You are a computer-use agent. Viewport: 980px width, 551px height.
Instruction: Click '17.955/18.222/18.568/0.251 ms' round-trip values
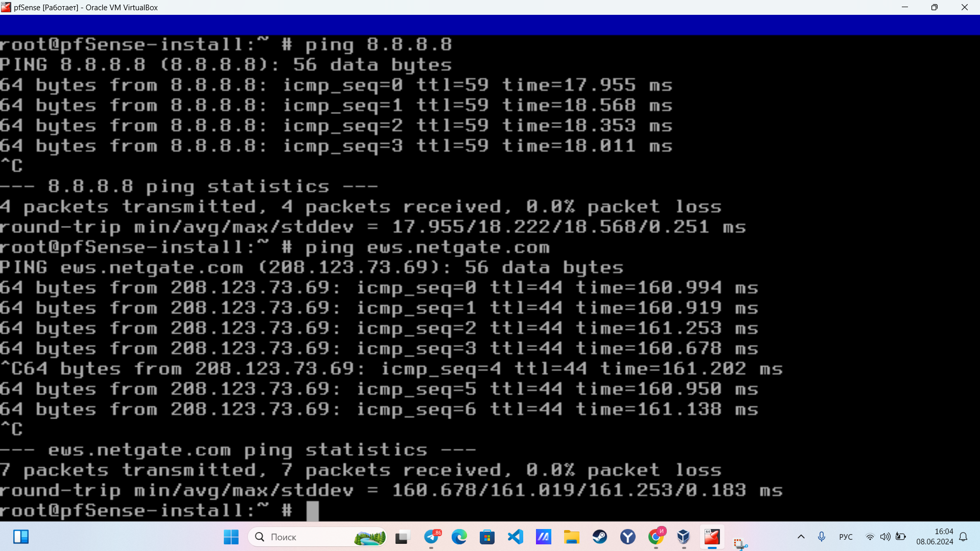[x=569, y=227]
